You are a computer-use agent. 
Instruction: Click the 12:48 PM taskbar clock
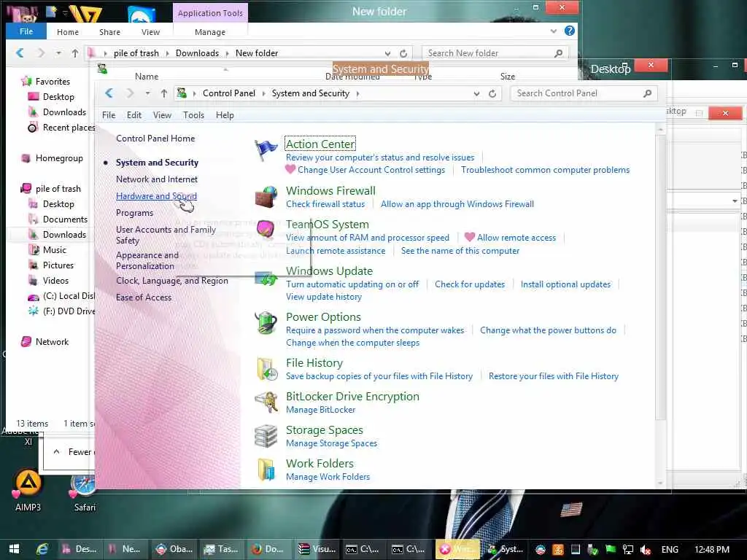coord(712,550)
